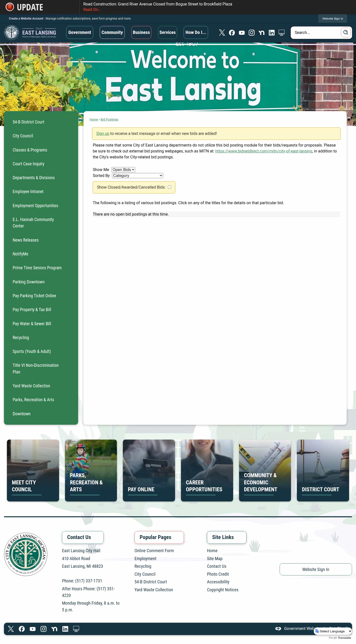The width and height of the screenshot is (356, 644).
Task: Open the bidnetdirect.com MITN link
Action: point(264,151)
